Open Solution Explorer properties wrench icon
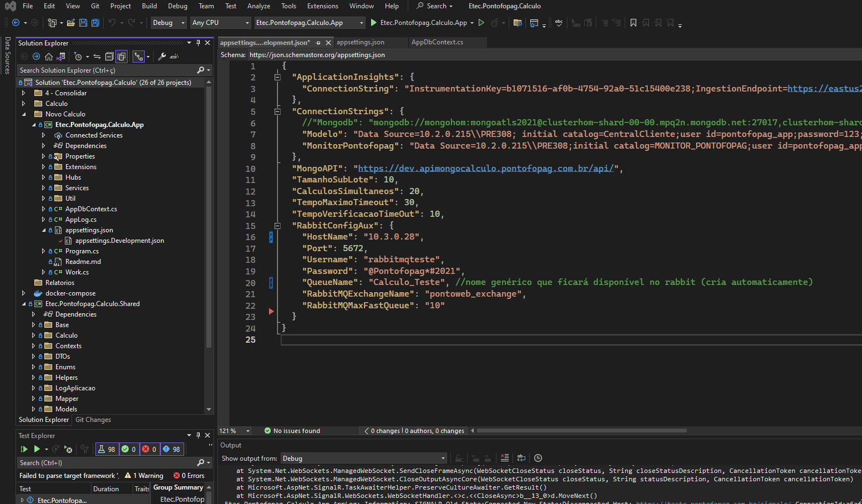This screenshot has width=862, height=504. (x=162, y=57)
